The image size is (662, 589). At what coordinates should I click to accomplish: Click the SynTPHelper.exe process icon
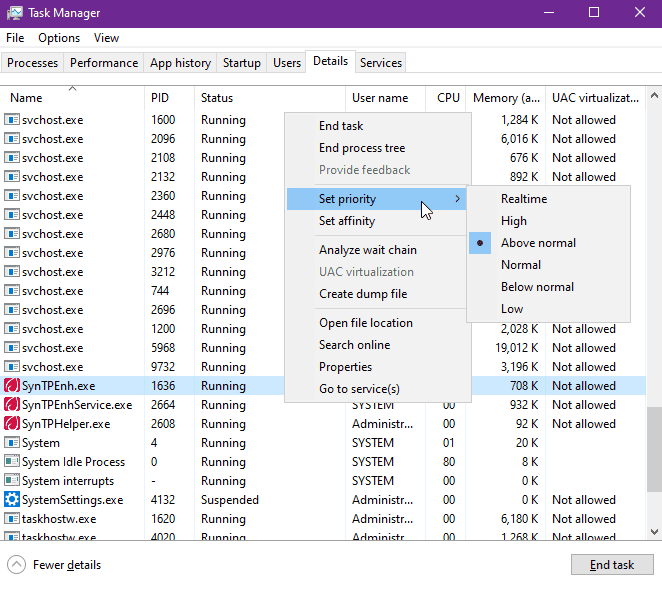tap(12, 423)
